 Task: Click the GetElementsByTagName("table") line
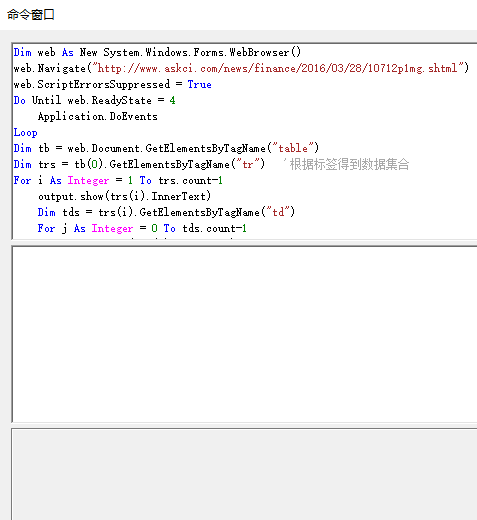click(x=166, y=148)
